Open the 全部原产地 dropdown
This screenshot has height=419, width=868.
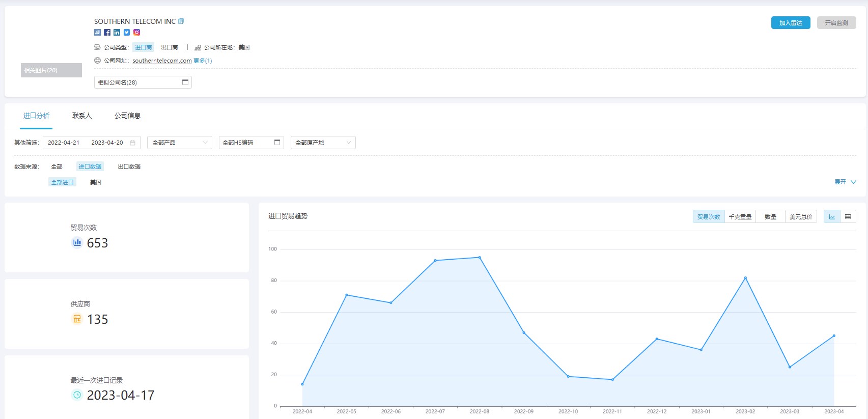coord(323,143)
